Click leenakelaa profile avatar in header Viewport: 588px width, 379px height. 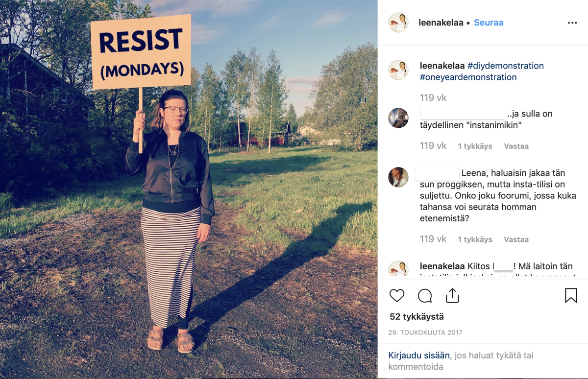(398, 23)
